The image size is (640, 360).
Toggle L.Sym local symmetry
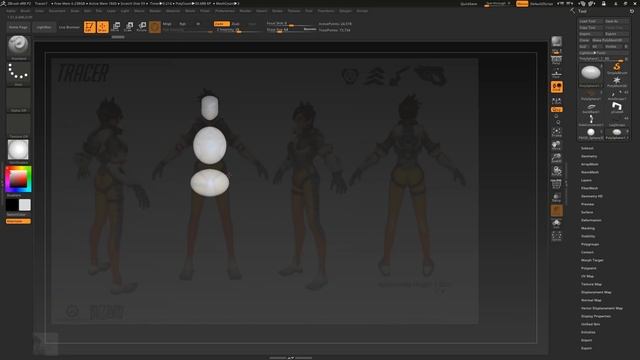tap(556, 100)
